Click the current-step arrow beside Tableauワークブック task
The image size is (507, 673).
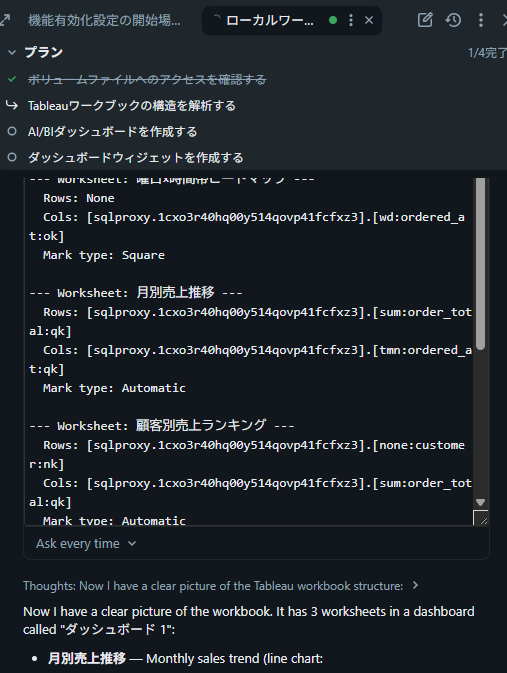pyautogui.click(x=12, y=105)
